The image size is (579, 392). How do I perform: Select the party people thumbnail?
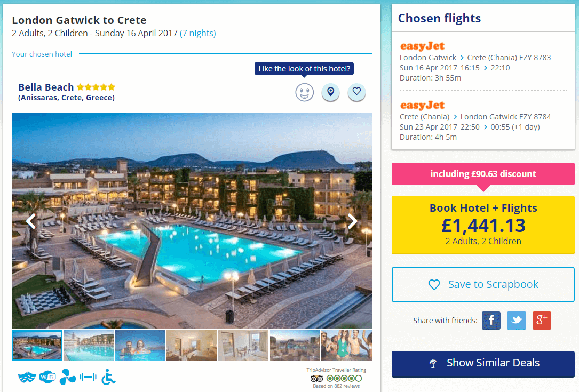[346, 345]
